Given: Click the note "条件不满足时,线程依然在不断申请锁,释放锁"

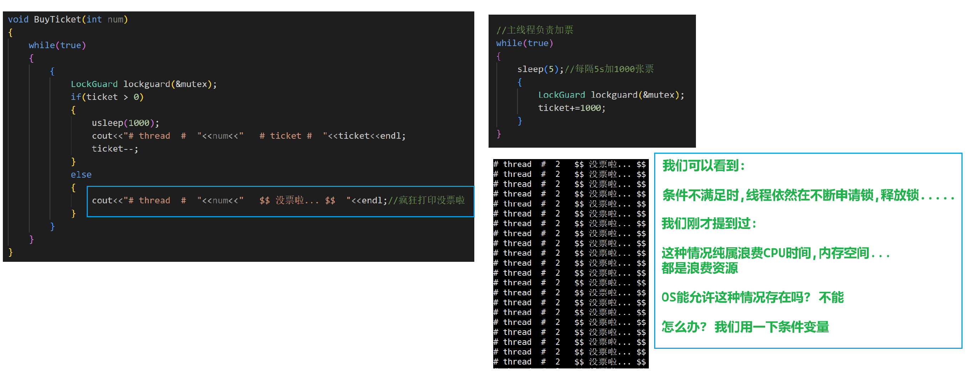Looking at the screenshot, I should [x=790, y=195].
